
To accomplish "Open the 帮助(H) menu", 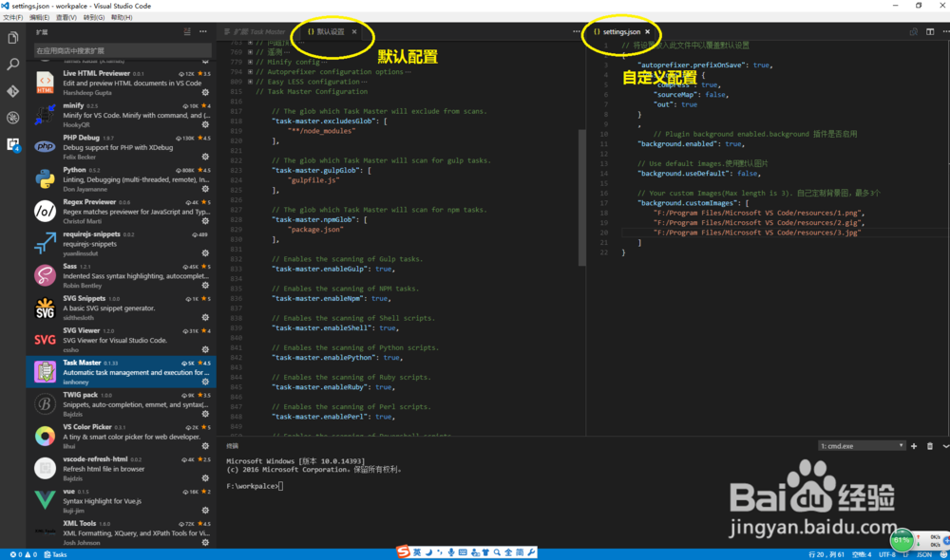I will coord(122,17).
